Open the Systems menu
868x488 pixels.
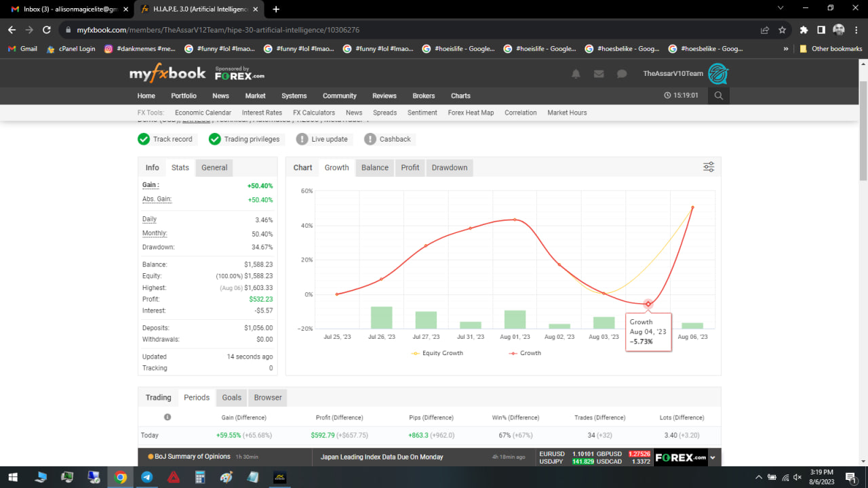coord(294,96)
